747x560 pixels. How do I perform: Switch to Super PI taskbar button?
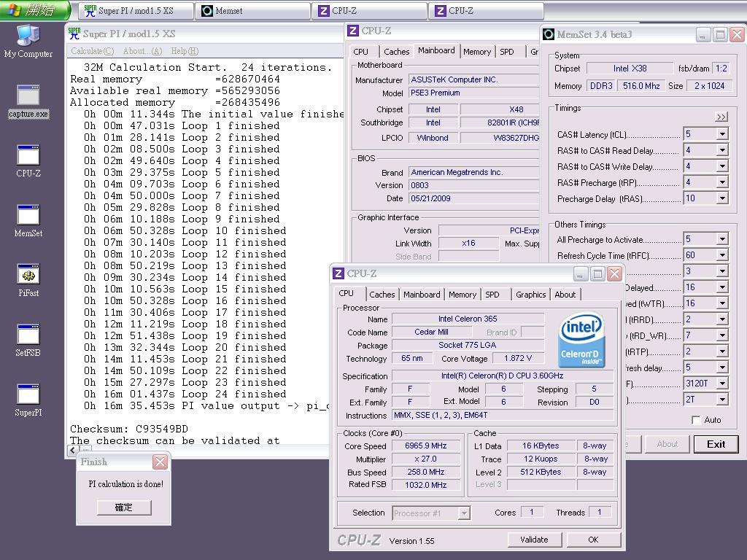tap(136, 11)
